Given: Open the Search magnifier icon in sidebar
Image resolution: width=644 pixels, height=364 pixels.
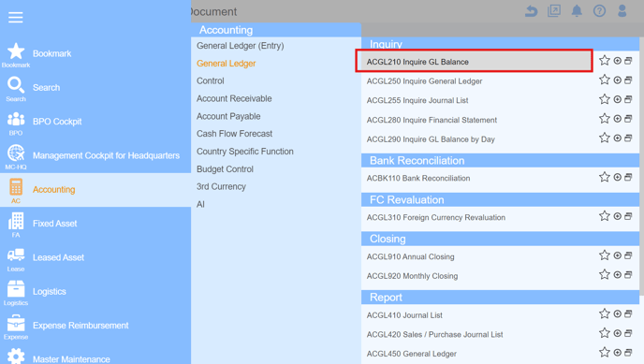Looking at the screenshot, I should (16, 85).
